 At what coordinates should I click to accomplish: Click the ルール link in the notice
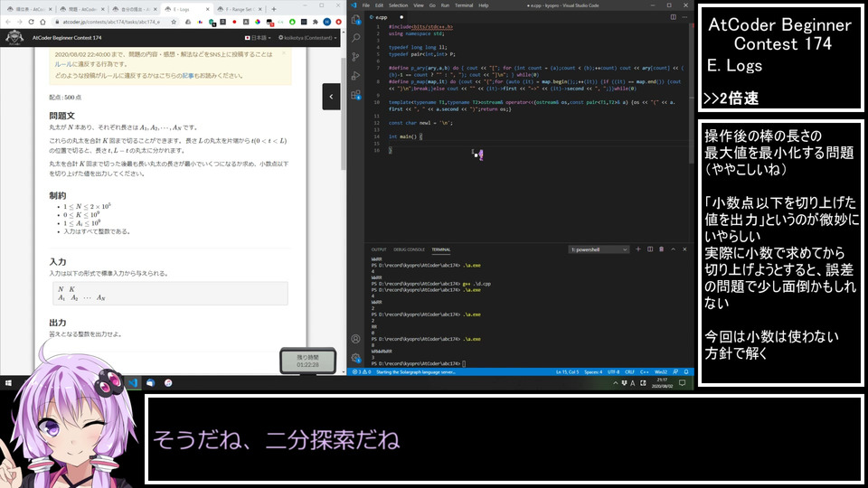pos(63,65)
